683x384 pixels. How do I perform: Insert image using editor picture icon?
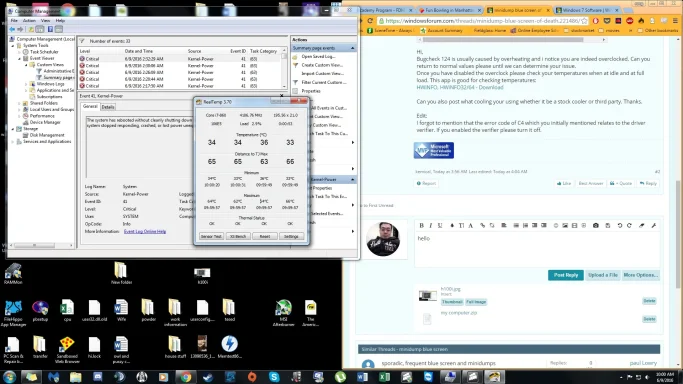tap(565, 226)
